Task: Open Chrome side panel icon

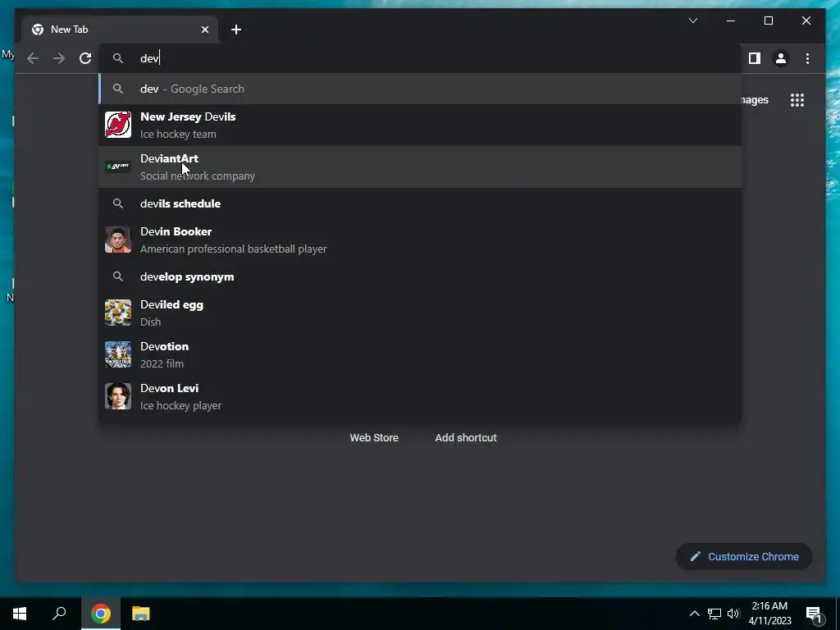Action: tap(755, 58)
